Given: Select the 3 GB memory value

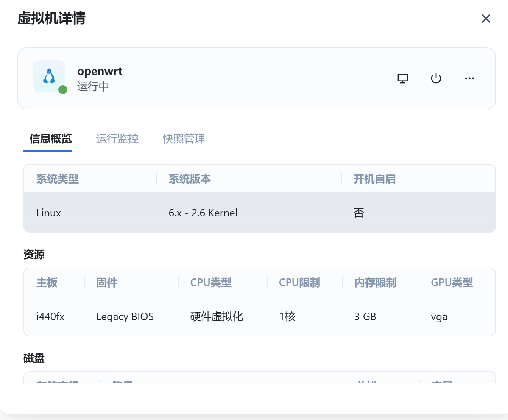Looking at the screenshot, I should 365,316.
